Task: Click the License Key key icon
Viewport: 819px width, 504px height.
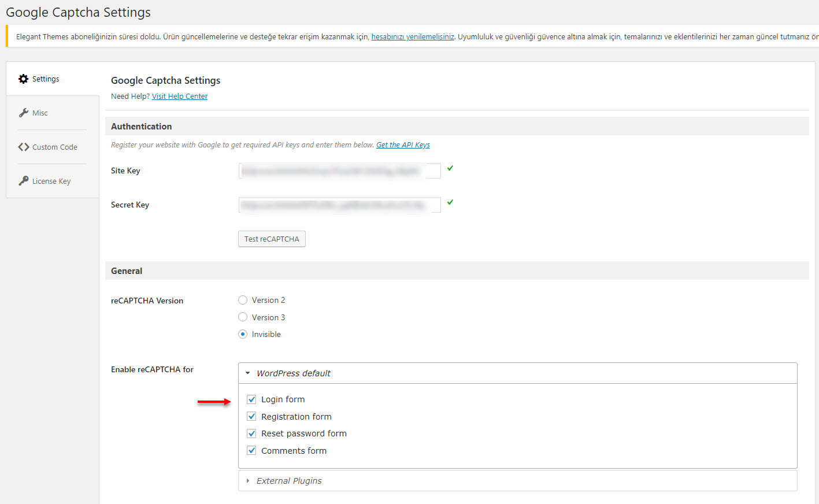Action: (x=24, y=181)
